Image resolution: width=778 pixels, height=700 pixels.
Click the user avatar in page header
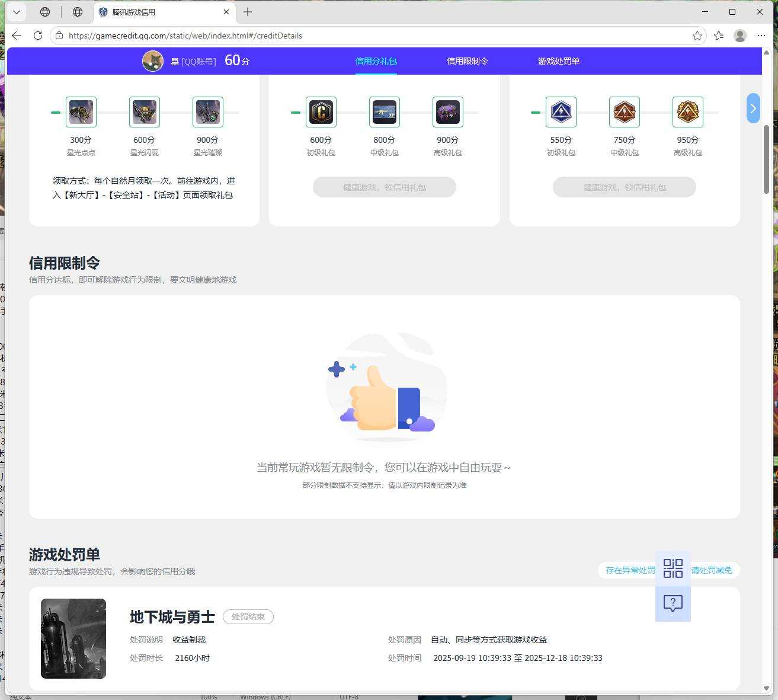coord(153,61)
